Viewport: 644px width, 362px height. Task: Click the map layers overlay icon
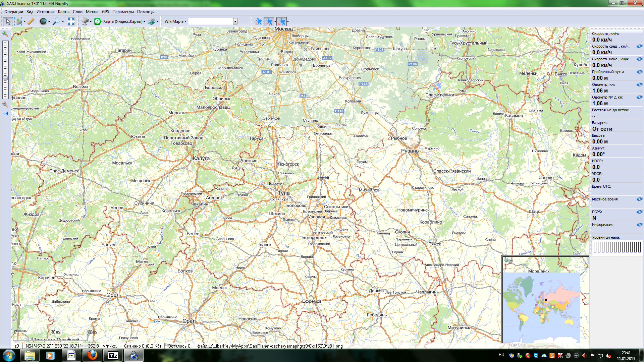(x=152, y=21)
